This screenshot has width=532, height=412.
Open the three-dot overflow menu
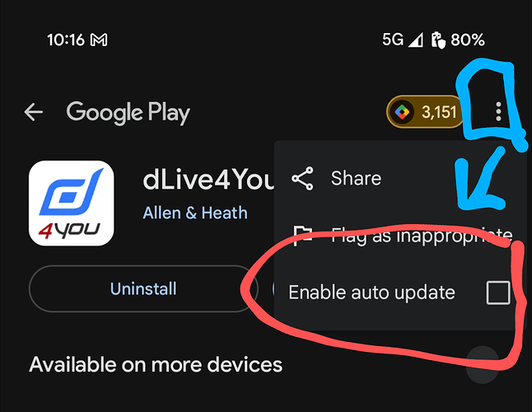point(498,112)
